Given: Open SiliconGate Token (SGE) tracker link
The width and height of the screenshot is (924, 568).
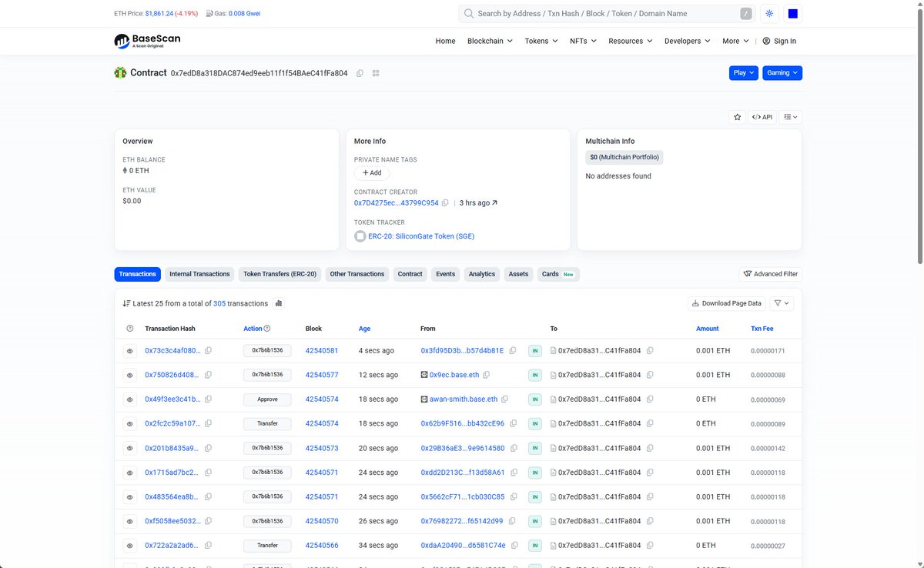Looking at the screenshot, I should (421, 236).
